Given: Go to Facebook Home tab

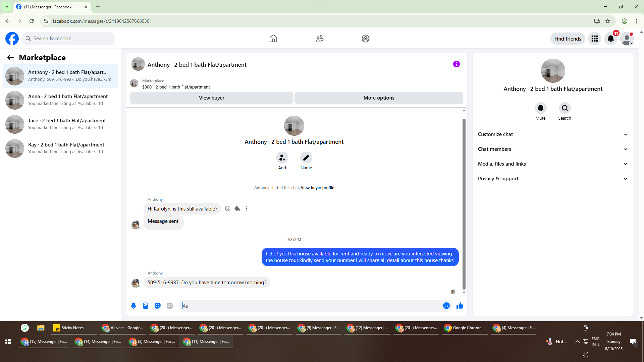Looking at the screenshot, I should [x=273, y=39].
